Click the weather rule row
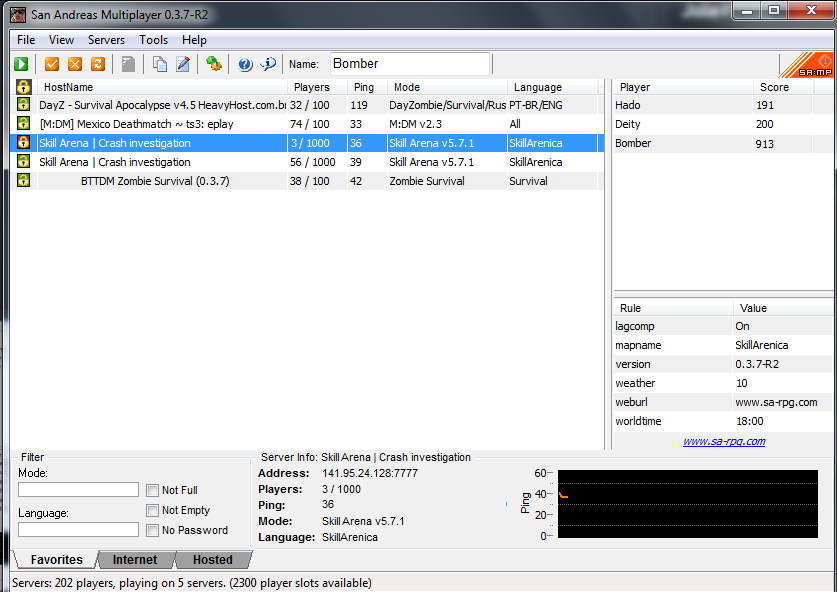 (x=723, y=383)
